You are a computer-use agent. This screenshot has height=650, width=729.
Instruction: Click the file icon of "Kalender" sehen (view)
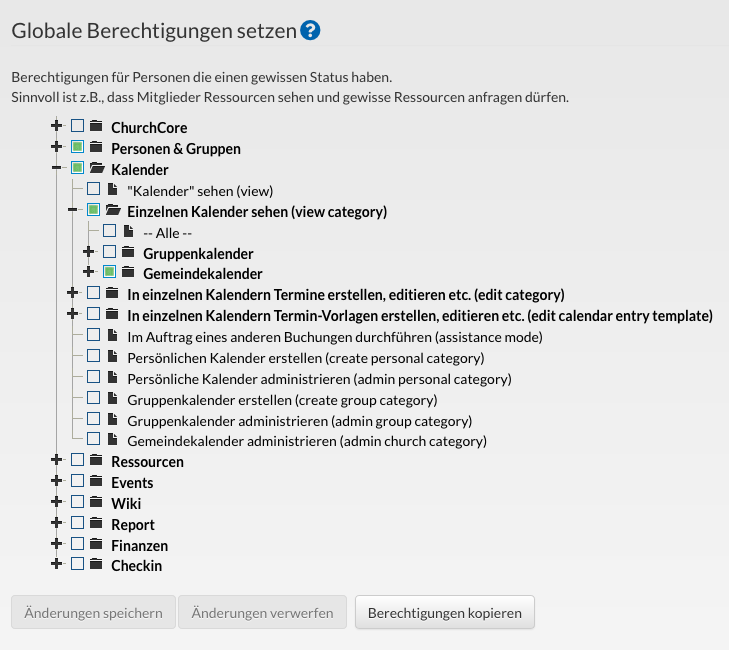click(112, 189)
